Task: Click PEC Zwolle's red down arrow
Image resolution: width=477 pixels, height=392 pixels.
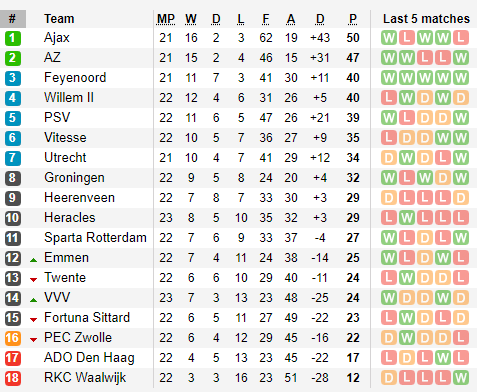Action: pos(33,340)
